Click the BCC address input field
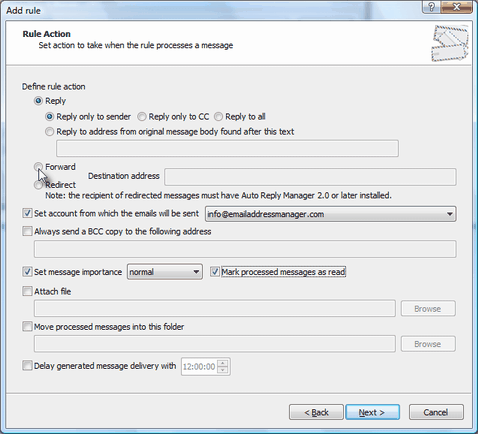 245,249
